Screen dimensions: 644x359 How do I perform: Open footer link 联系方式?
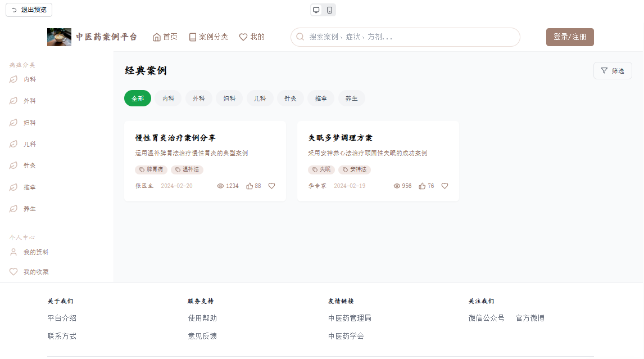tap(62, 336)
